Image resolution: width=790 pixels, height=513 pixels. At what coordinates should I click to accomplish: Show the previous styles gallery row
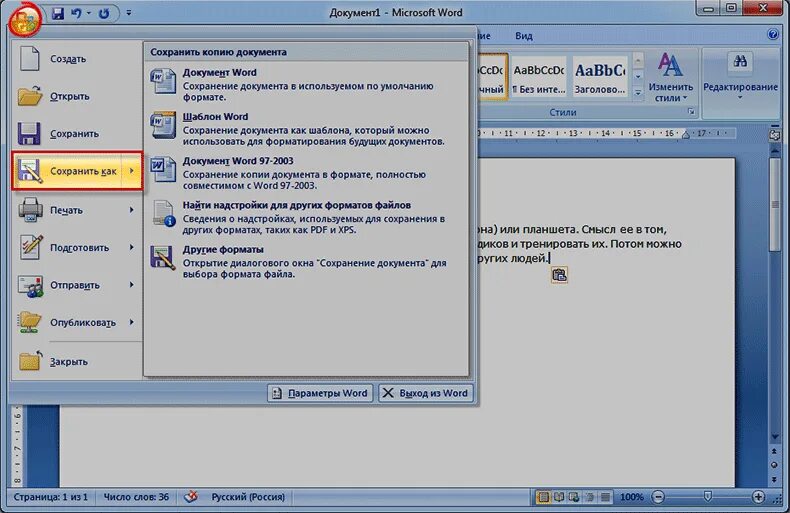click(x=638, y=62)
